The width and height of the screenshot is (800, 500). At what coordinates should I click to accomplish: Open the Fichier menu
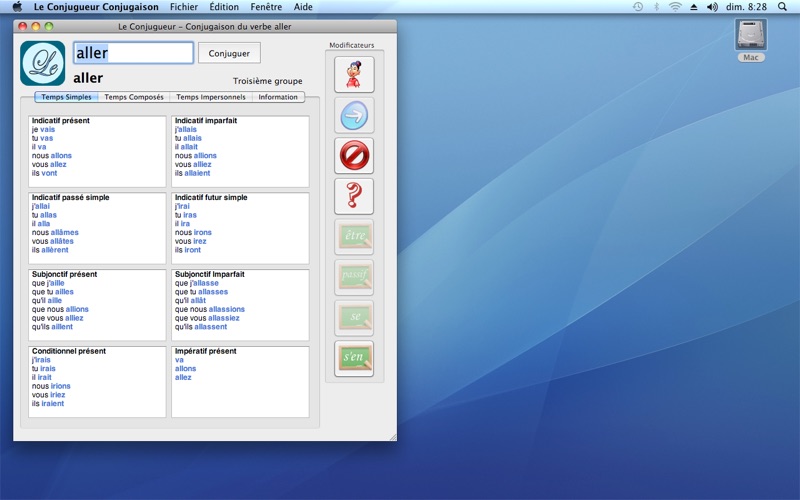(x=184, y=7)
